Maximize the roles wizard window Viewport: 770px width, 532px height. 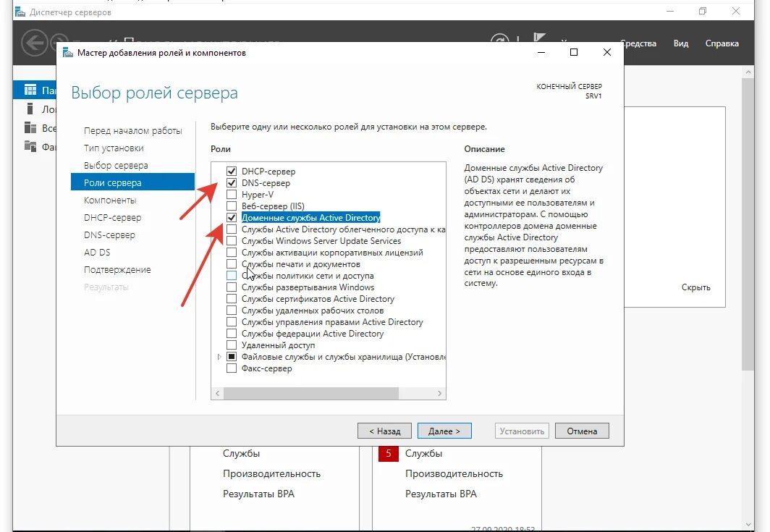point(574,52)
